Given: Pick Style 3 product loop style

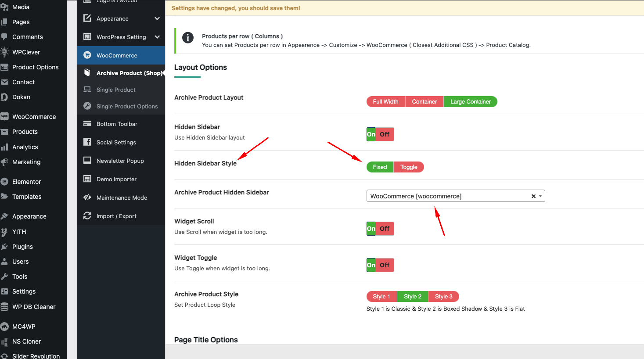Looking at the screenshot, I should 444,297.
